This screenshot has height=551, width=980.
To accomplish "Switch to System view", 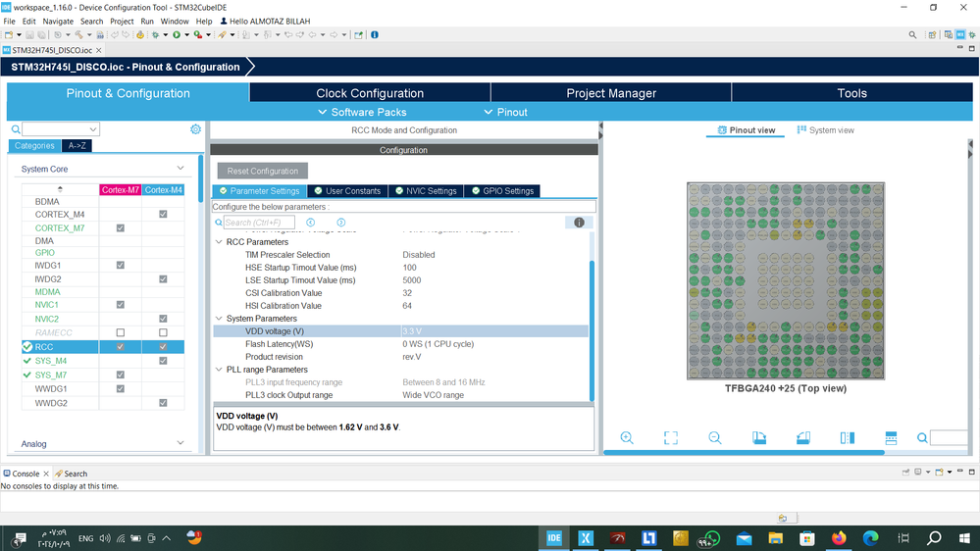I will (x=826, y=130).
